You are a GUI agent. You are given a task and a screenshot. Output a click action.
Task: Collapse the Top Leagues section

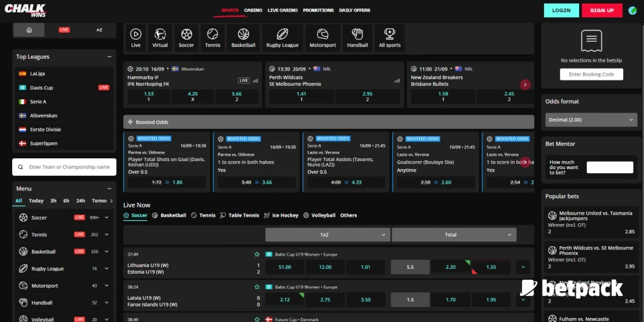pos(109,57)
